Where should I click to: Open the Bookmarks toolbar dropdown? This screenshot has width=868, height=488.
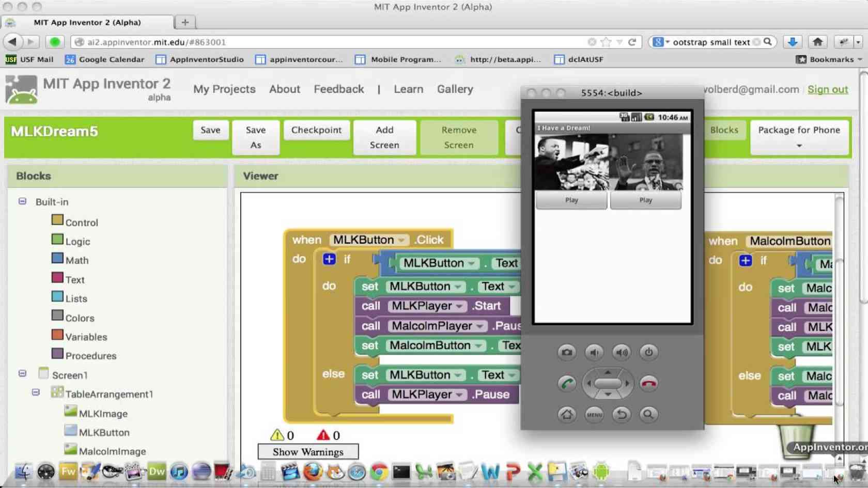(829, 59)
